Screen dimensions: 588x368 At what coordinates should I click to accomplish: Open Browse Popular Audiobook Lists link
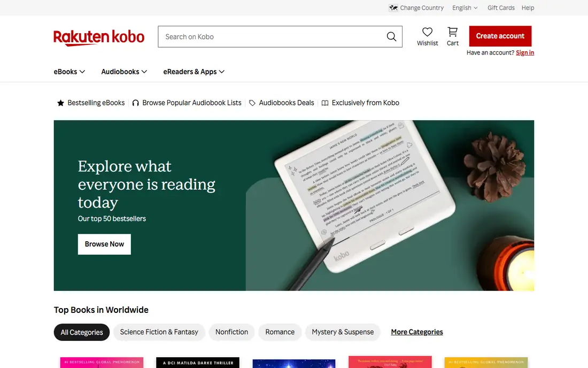191,103
